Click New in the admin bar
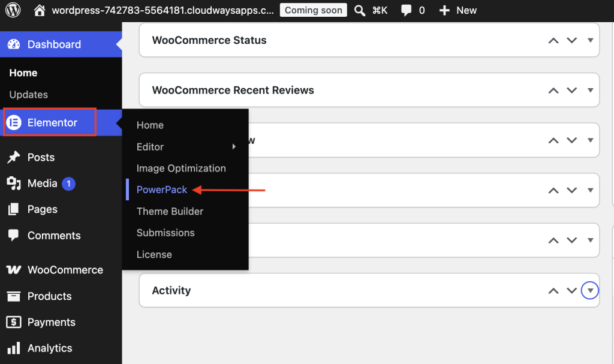This screenshot has width=614, height=364. (466, 11)
